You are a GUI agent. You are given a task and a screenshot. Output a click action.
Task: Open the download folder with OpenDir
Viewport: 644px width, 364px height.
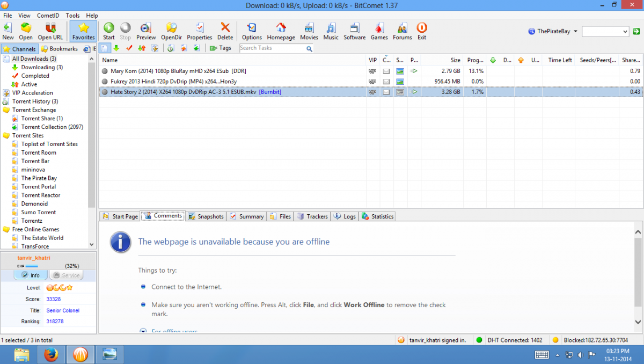pos(172,31)
